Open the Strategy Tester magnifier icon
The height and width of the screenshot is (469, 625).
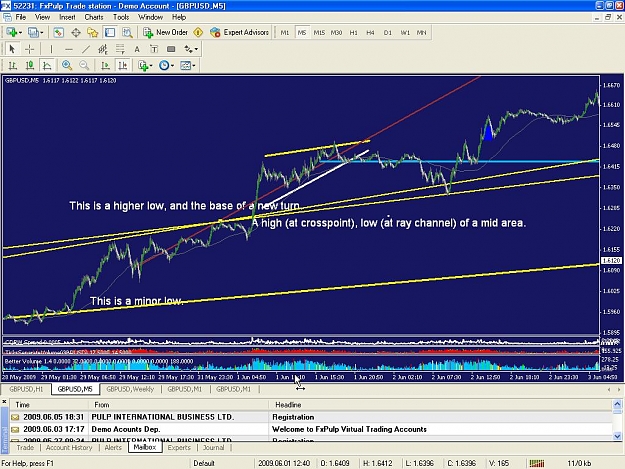click(127, 33)
